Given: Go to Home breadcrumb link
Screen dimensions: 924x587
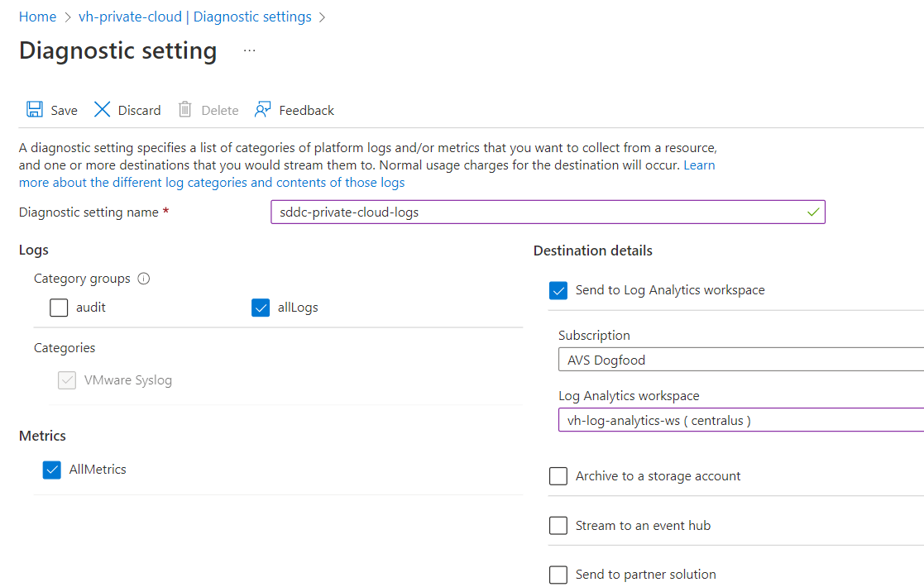Looking at the screenshot, I should (38, 17).
